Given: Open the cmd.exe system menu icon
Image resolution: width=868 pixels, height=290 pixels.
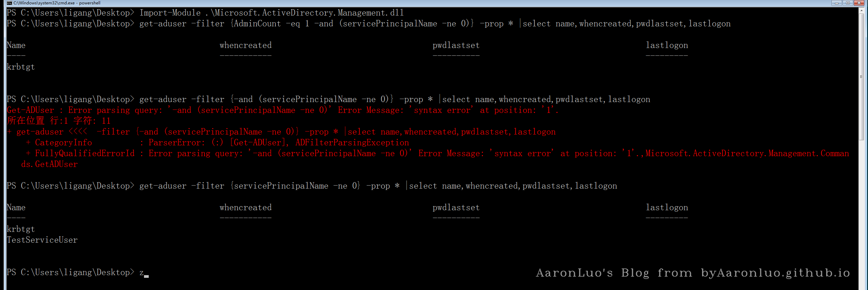Looking at the screenshot, I should pos(9,3).
